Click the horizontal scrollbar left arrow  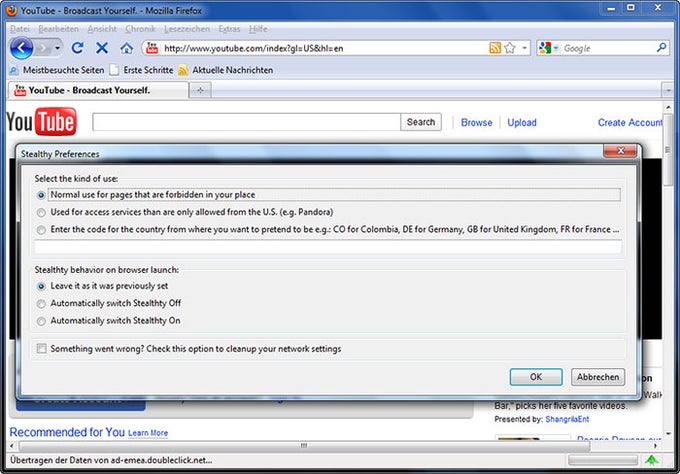12,445
